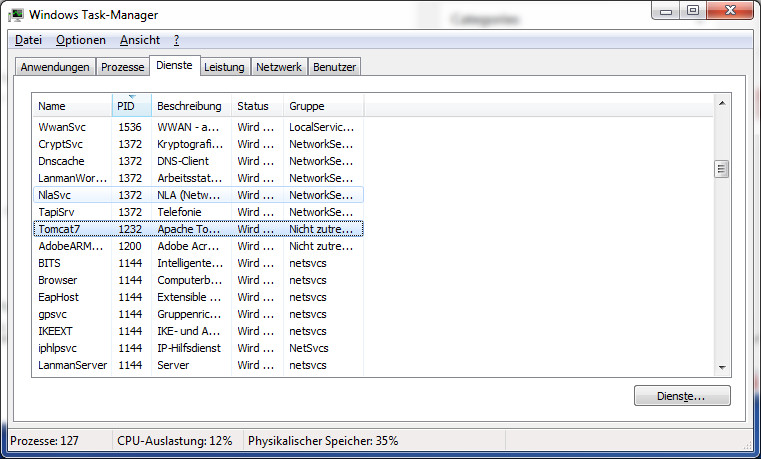Screen dimensions: 761x459
Task: Open the Datei menu
Action: pos(28,40)
